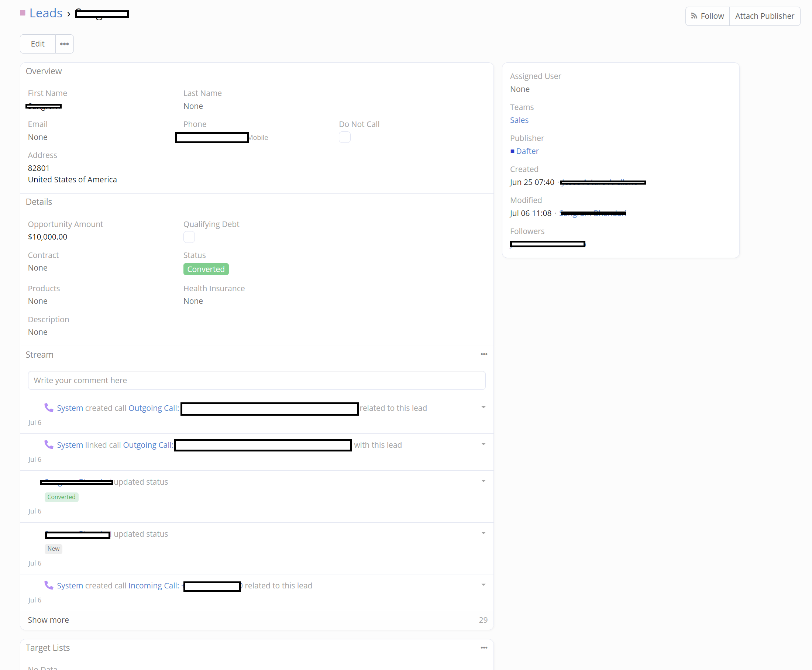This screenshot has width=812, height=670.
Task: Expand dropdown arrow on Converted status update
Action: click(x=483, y=481)
